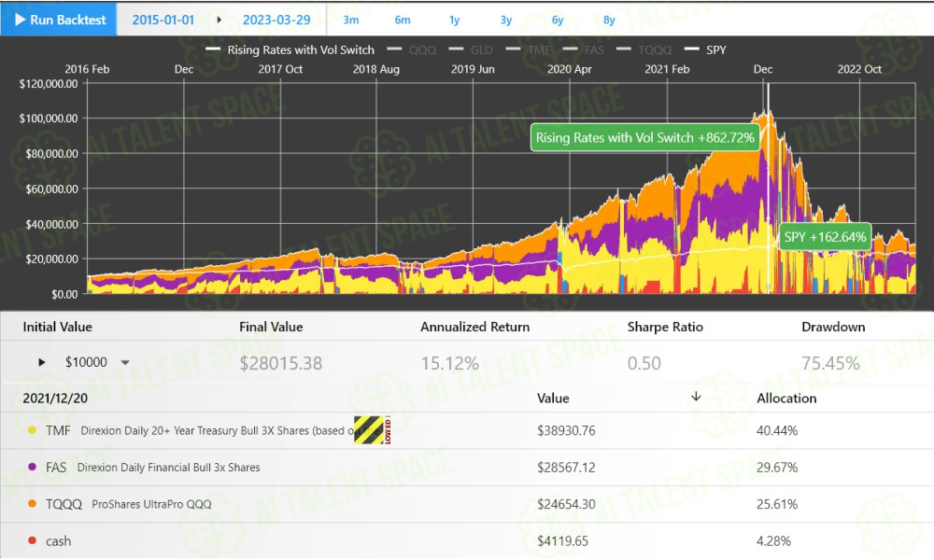The image size is (934, 560).
Task: Choose the 6y time range
Action: coord(558,21)
